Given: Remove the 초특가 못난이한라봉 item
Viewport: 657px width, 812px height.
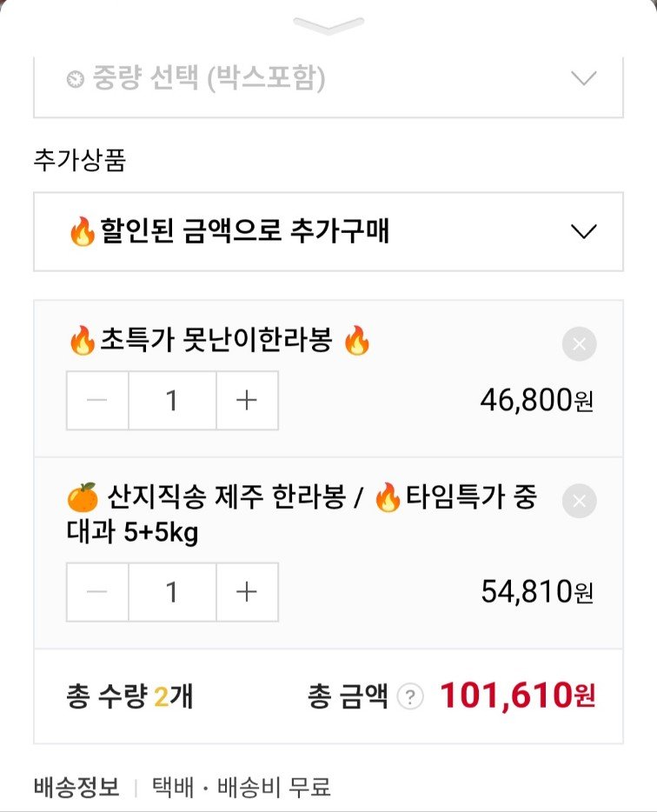Looking at the screenshot, I should (579, 345).
